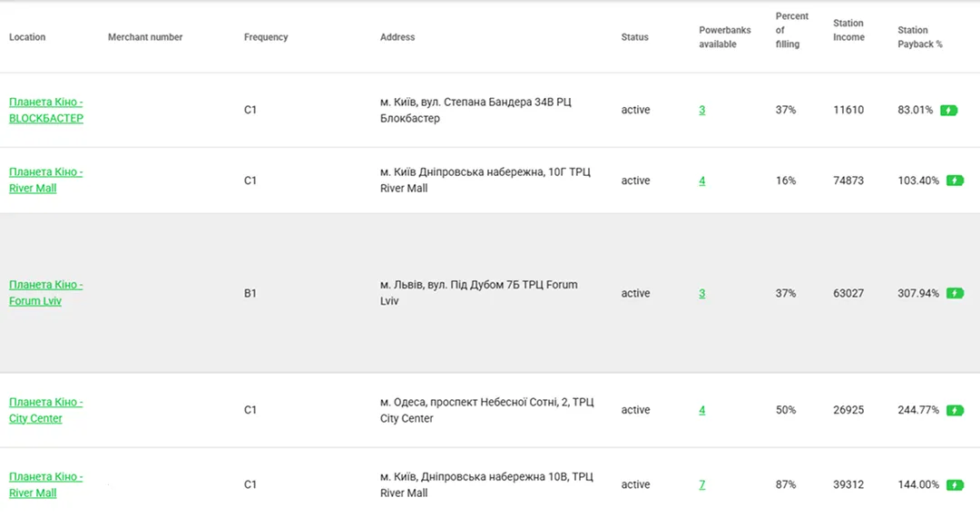Open the River Mall location with 87% filling
This screenshot has width=980, height=517.
(45, 484)
